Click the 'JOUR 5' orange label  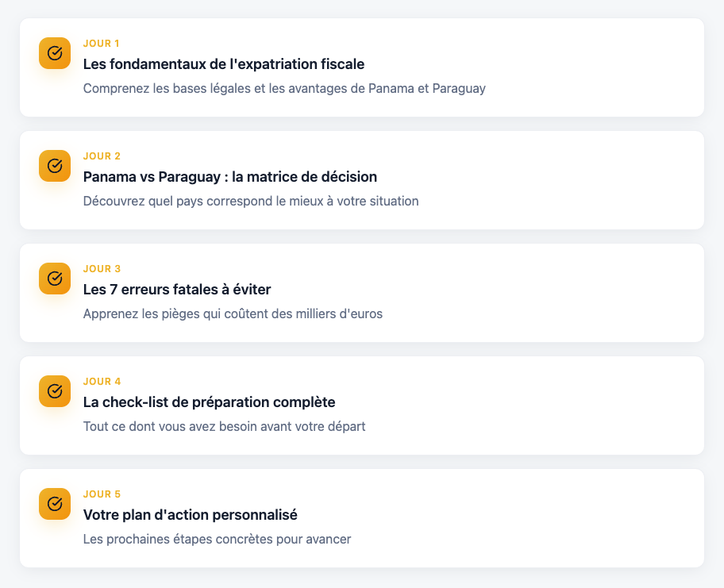pos(102,494)
